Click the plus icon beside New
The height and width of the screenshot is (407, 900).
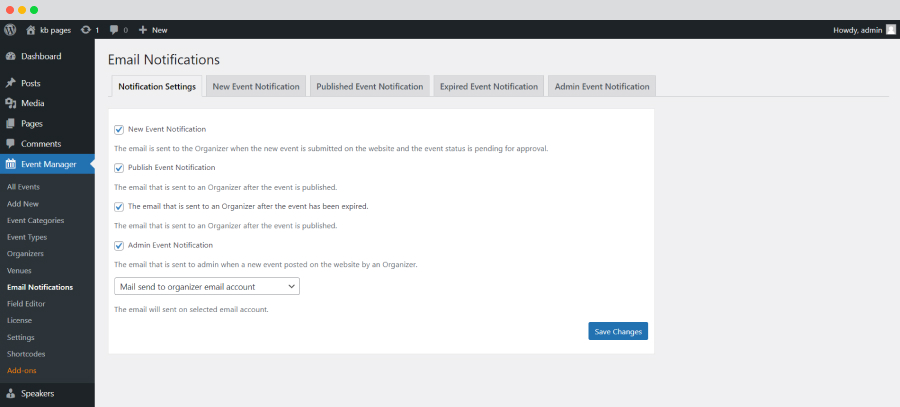coord(143,30)
